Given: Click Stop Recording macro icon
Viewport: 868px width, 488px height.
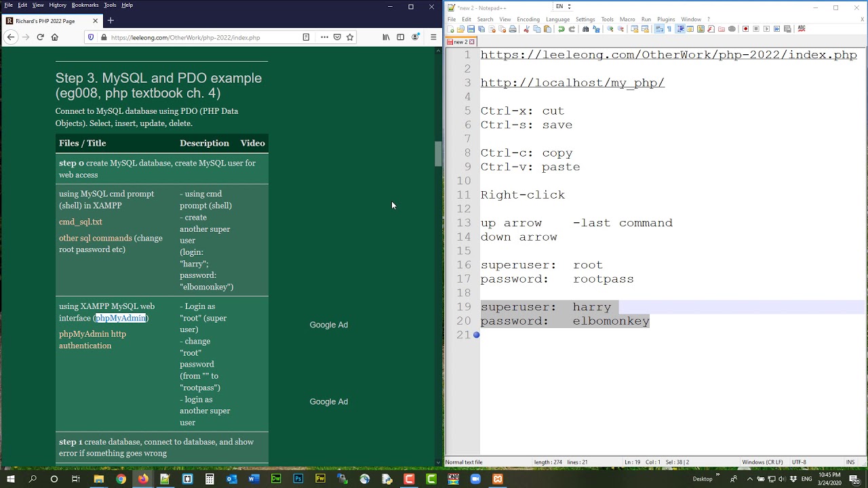Looking at the screenshot, I should pyautogui.click(x=756, y=29).
